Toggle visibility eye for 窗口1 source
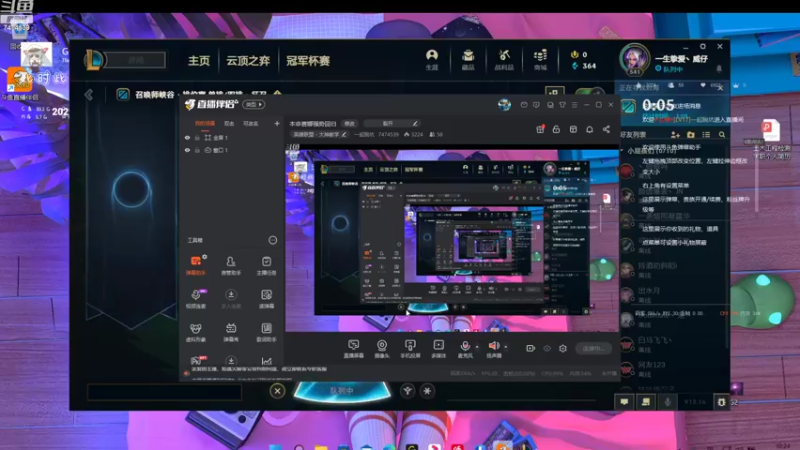Viewport: 800px width, 450px height. click(187, 151)
